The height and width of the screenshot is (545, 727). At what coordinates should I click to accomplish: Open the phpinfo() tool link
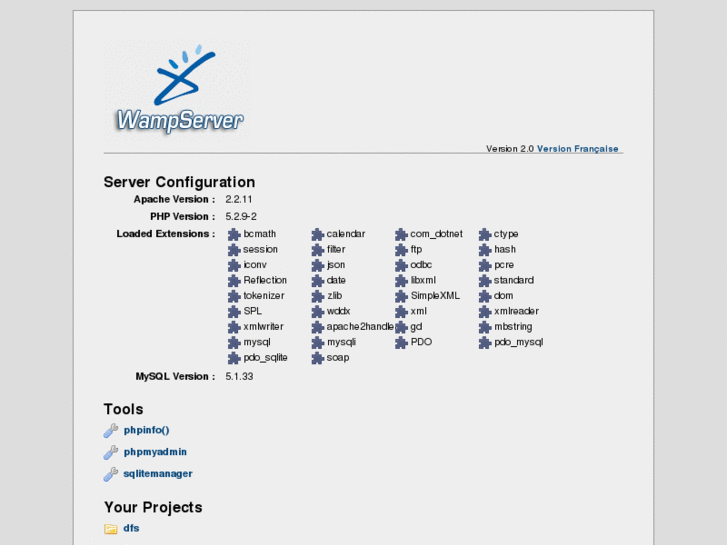pos(147,430)
